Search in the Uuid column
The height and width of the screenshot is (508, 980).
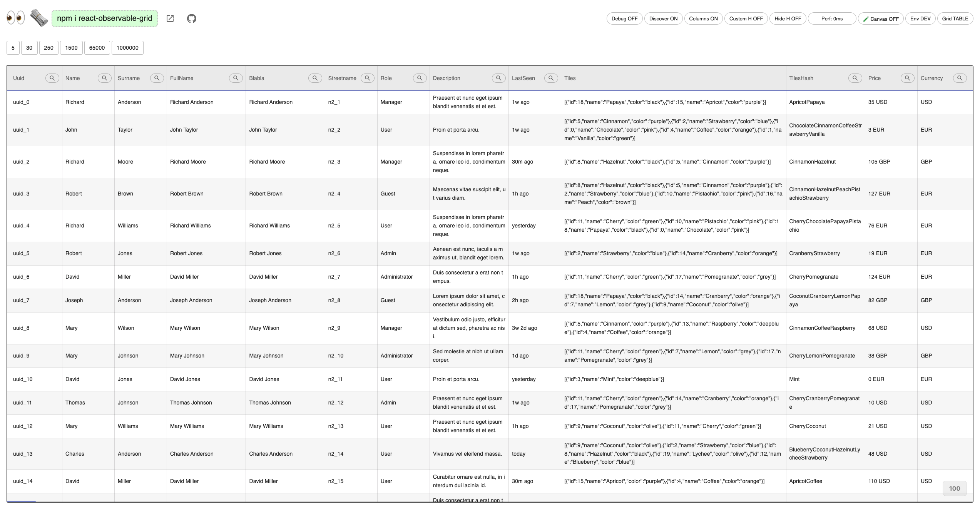[x=52, y=78]
